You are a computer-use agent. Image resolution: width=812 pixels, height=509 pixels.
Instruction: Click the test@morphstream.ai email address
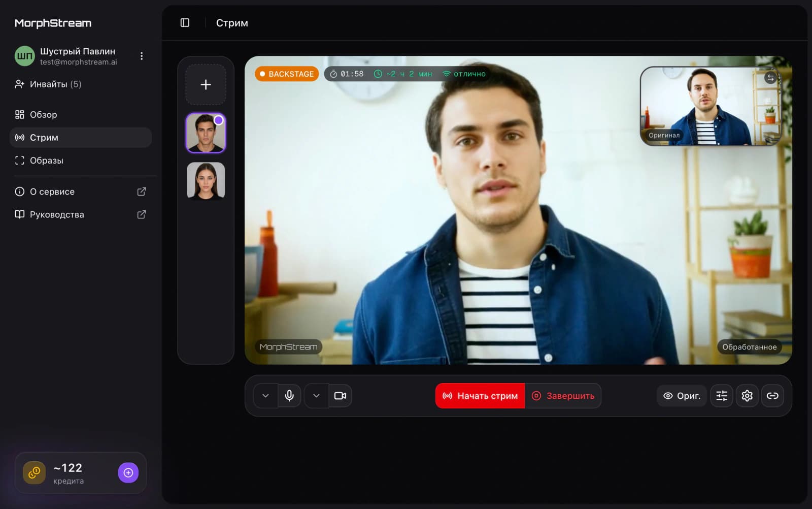tap(79, 62)
